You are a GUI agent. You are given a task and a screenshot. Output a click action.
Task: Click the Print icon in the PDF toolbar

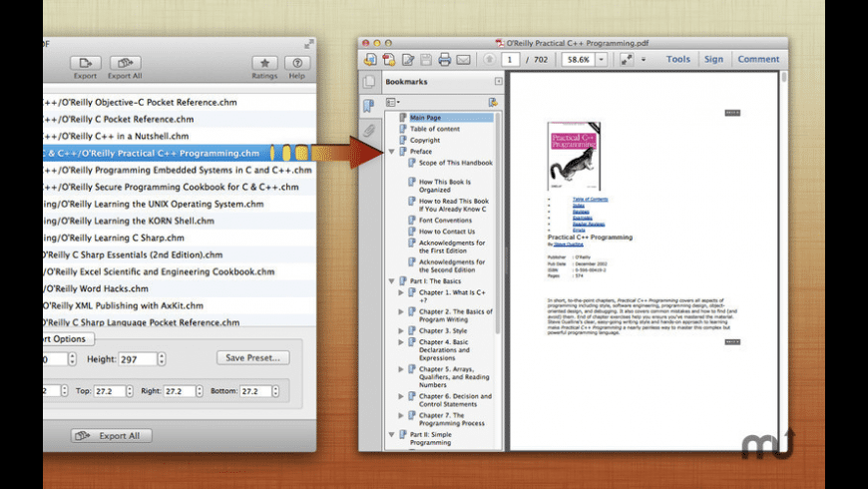(445, 59)
